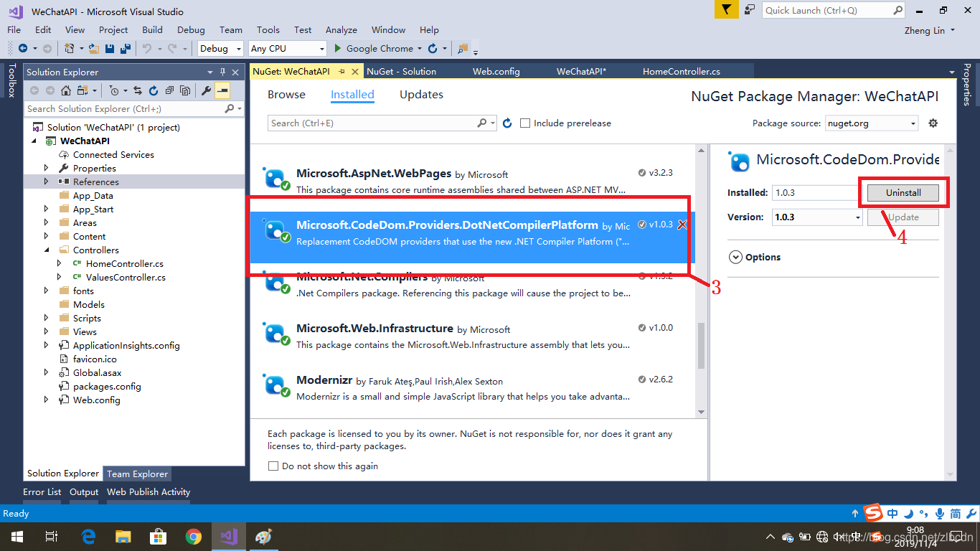Open the Build menu
This screenshot has height=551, width=980.
coord(152,30)
